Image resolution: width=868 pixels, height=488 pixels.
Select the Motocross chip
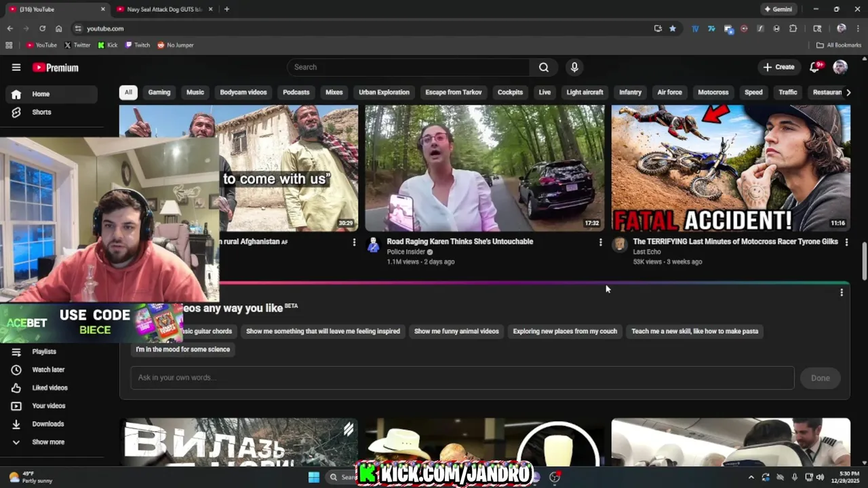(x=713, y=92)
